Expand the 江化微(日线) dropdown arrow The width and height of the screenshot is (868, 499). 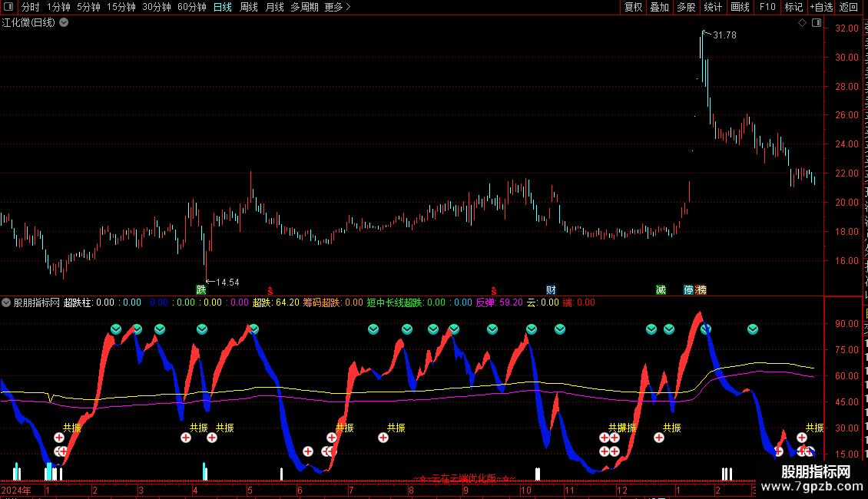64,22
